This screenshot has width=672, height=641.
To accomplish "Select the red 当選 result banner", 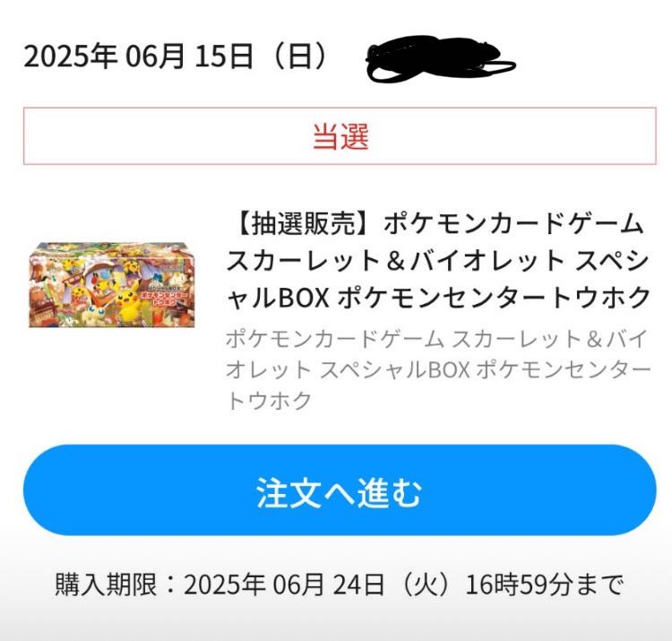I will click(340, 136).
